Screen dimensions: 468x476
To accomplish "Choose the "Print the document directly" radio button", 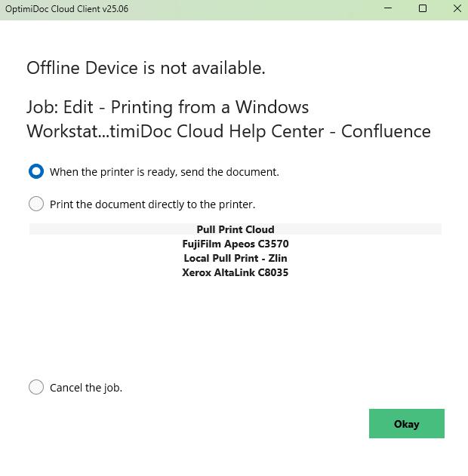I will 36,204.
